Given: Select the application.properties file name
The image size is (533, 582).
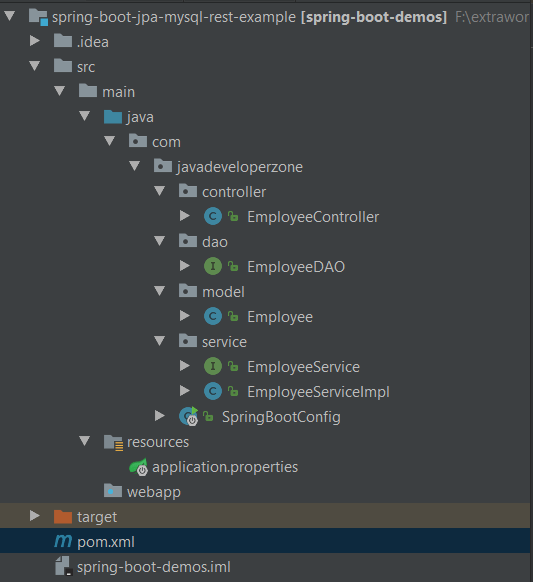Looking at the screenshot, I should pyautogui.click(x=225, y=467).
